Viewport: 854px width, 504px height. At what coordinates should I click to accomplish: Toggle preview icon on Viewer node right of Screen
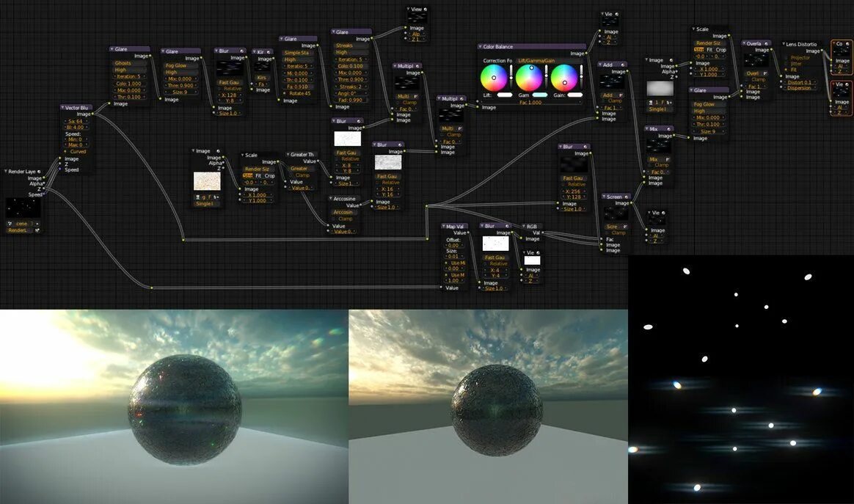(663, 213)
